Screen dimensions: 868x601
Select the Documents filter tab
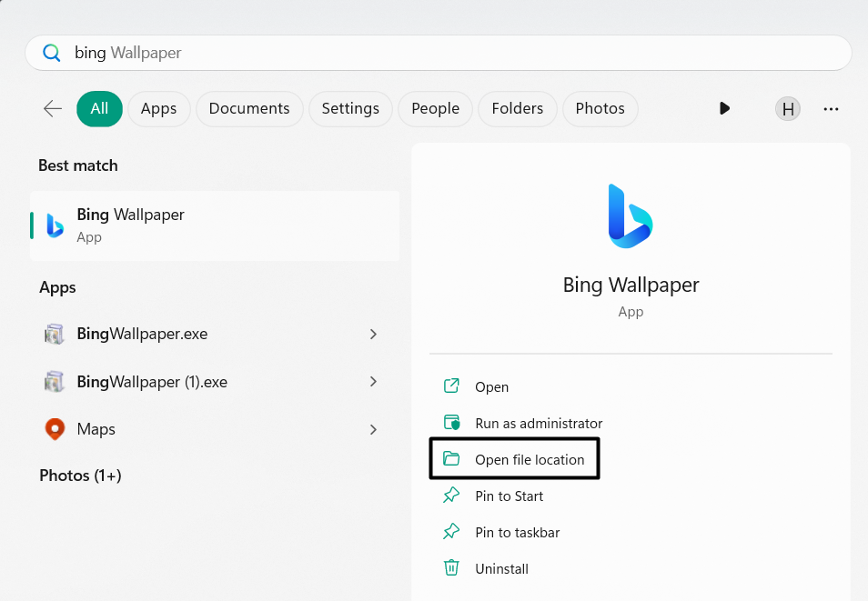click(249, 109)
